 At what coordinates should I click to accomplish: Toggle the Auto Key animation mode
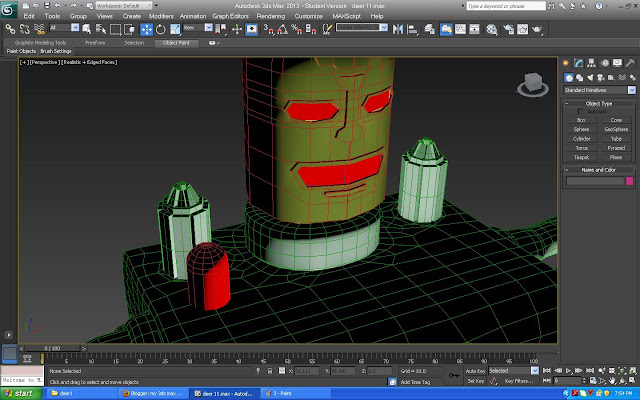coord(475,370)
